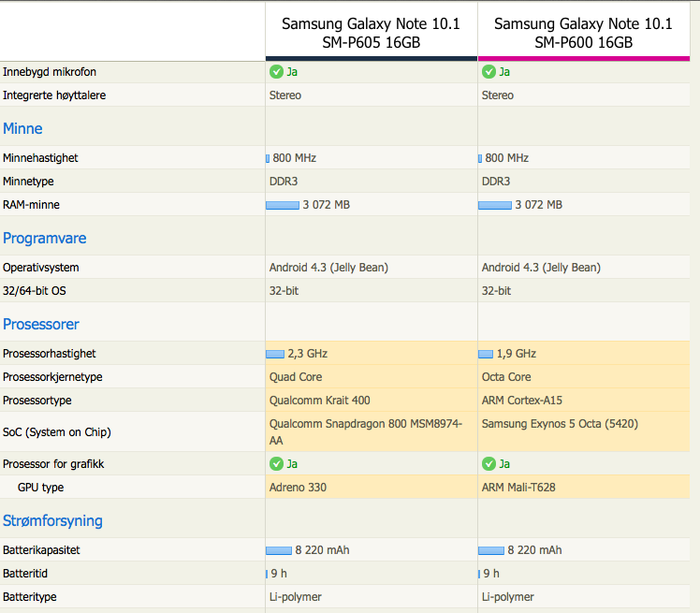The image size is (700, 613).
Task: Open the Prosessorer section heading
Action: point(41,324)
